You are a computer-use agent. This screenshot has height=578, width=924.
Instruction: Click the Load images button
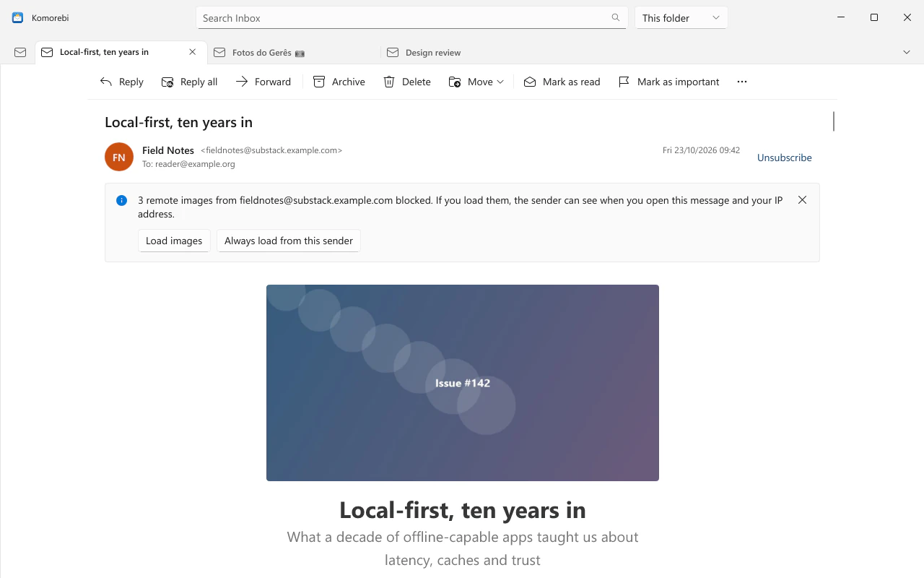click(x=174, y=241)
